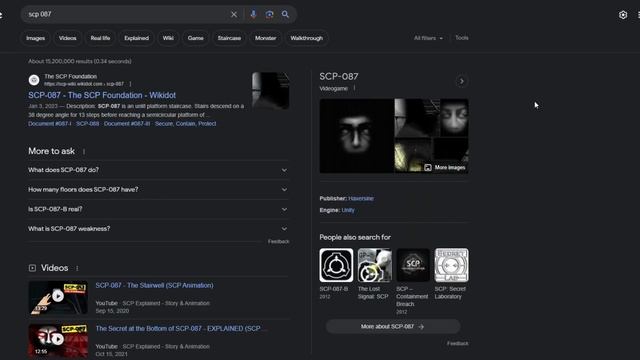Open the search Tools option
Viewport: 640px width, 360px height.
(462, 38)
